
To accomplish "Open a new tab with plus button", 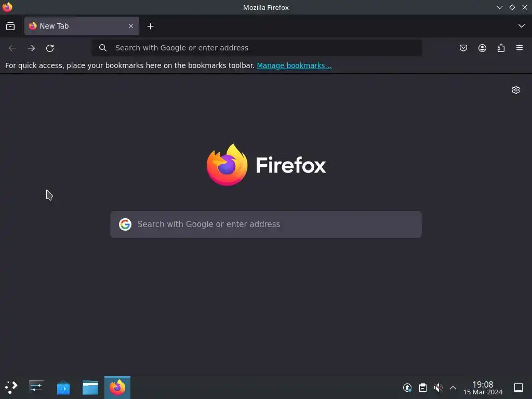I will tap(150, 26).
